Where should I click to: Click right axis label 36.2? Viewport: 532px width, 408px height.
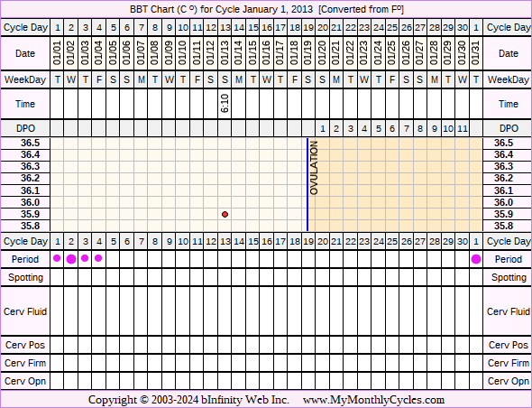coord(503,178)
